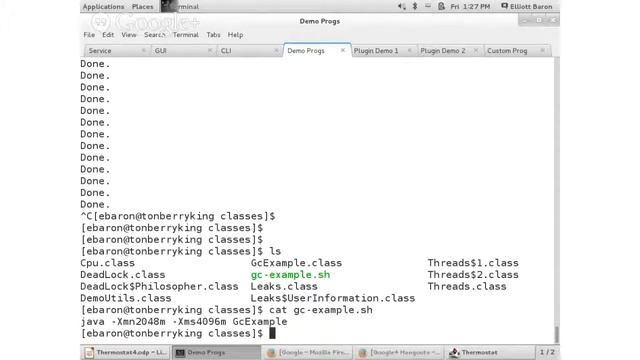Close the Plugin Demo 2 tab
The height and width of the screenshot is (360, 640).
pyautogui.click(x=476, y=50)
